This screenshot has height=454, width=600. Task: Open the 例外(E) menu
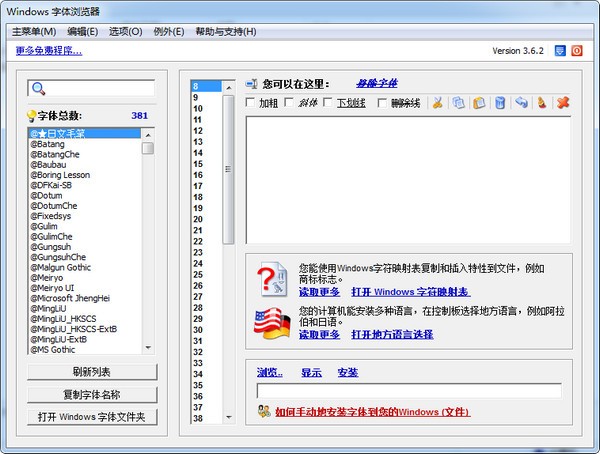click(x=169, y=31)
